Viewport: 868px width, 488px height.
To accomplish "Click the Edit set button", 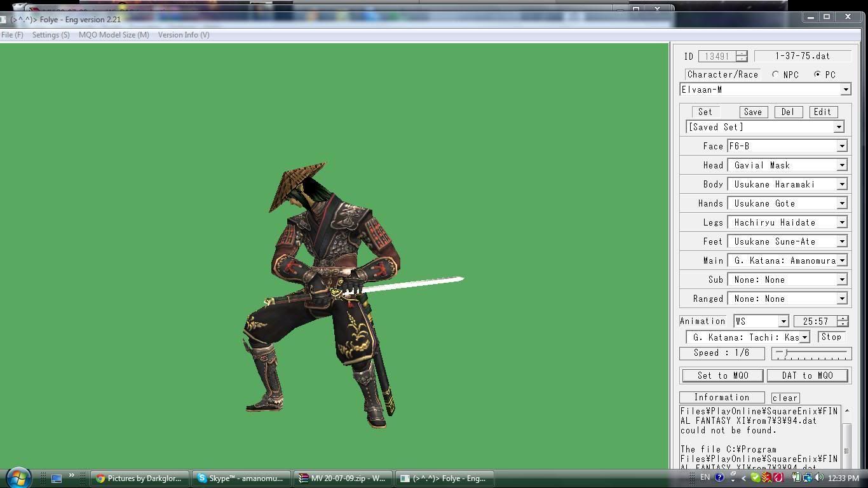I will click(822, 112).
